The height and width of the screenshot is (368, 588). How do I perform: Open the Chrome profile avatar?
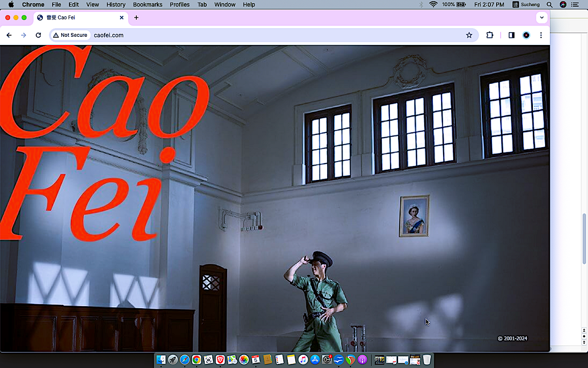[x=526, y=35]
